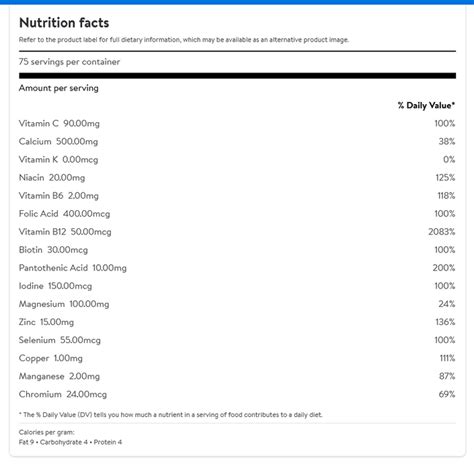Select the 75 servings per container text

click(69, 62)
